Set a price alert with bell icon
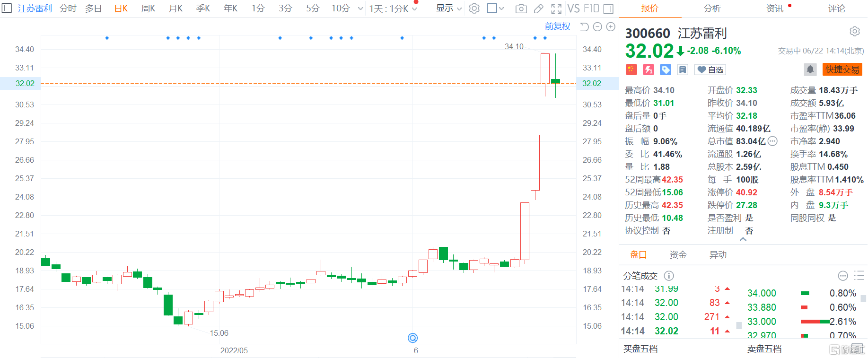The image size is (868, 358). point(810,70)
